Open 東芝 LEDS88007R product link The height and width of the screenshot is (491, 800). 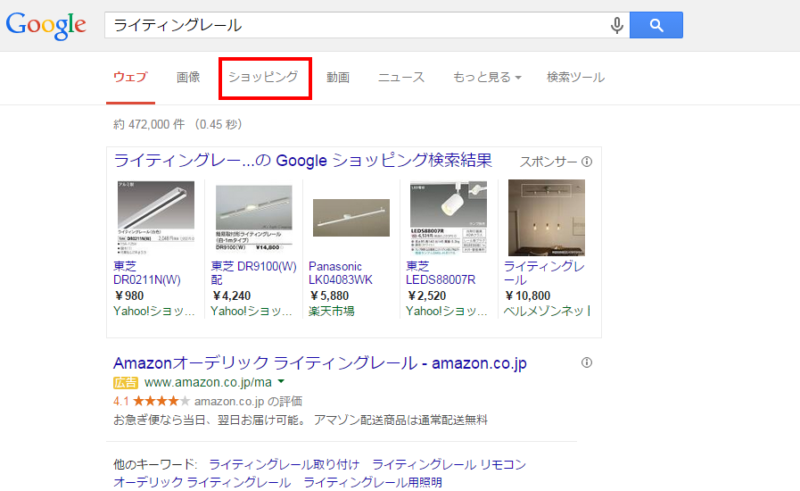(x=441, y=273)
